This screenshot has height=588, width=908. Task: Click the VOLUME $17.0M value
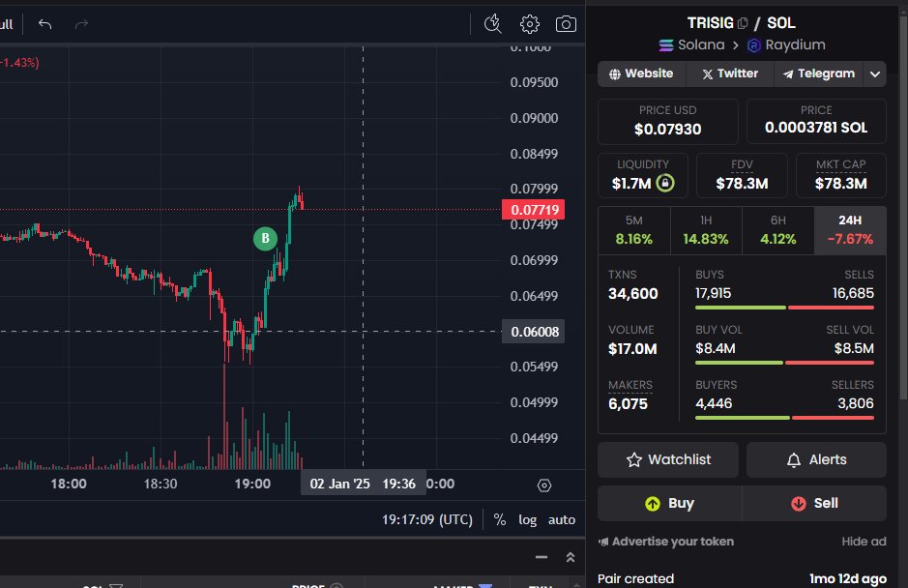(632, 349)
